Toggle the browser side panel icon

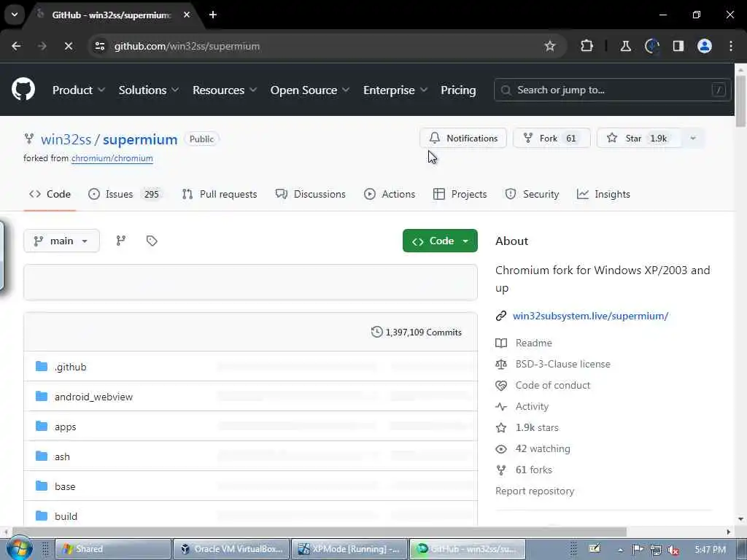678,46
